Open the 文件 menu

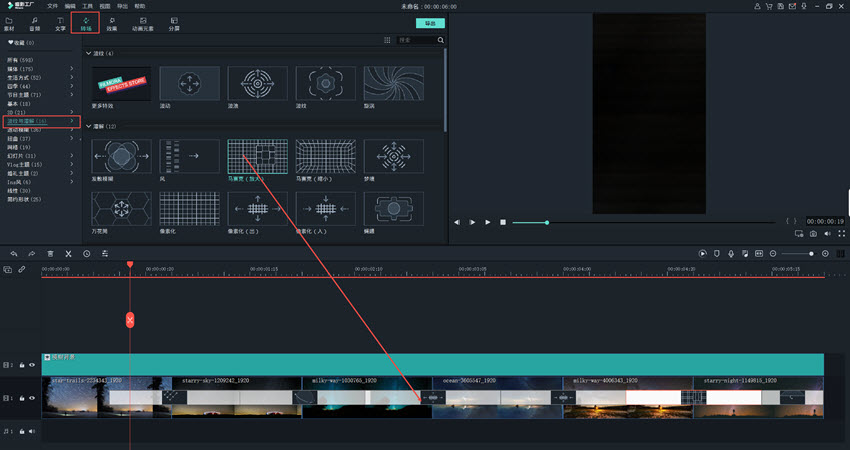pyautogui.click(x=52, y=6)
